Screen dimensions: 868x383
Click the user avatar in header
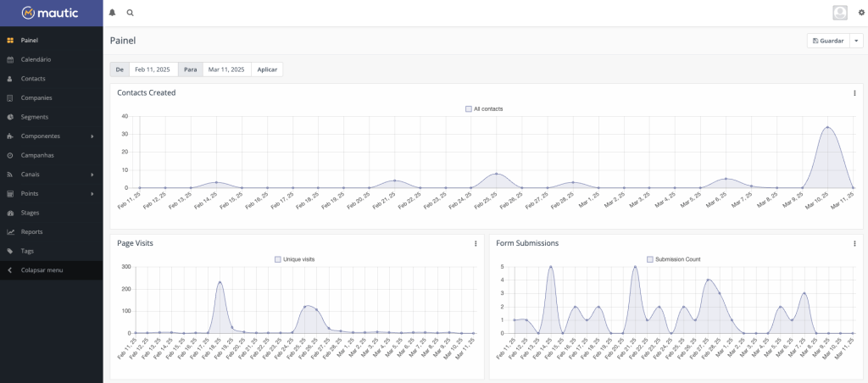[840, 13]
